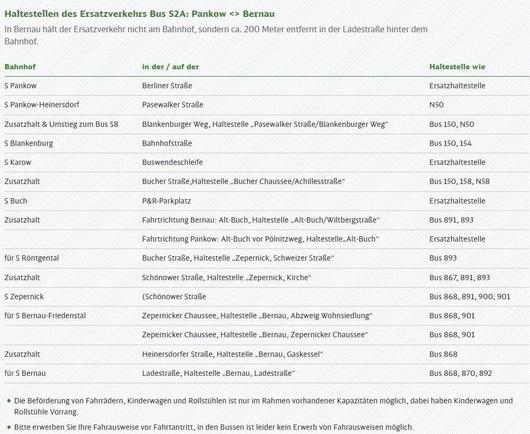Click the 'für S Röntgental' row label
Viewport: 530px width, 434px height.
[x=32, y=258]
